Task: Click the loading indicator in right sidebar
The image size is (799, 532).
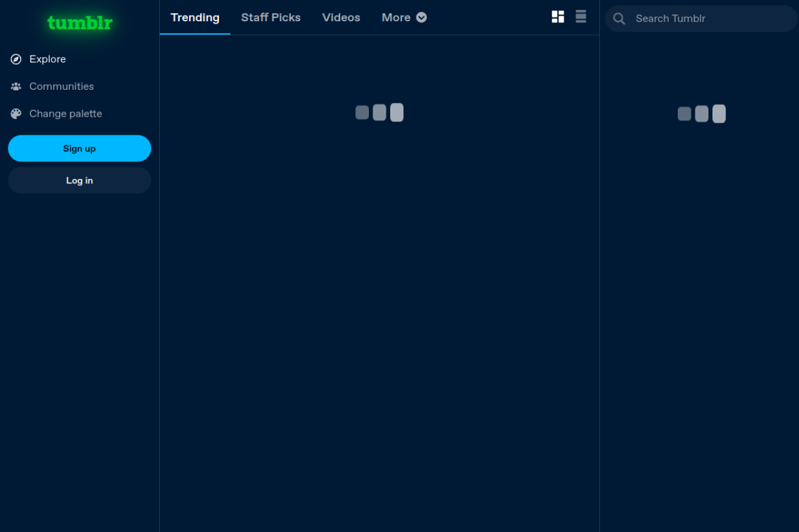Action: coord(702,114)
